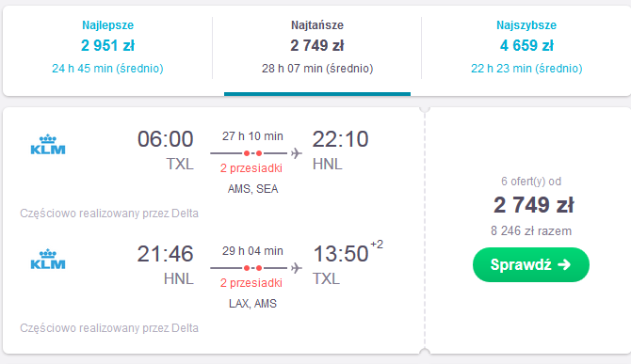This screenshot has width=631, height=364.
Task: Click the outbound '2 przesiadki' label
Action: [251, 168]
